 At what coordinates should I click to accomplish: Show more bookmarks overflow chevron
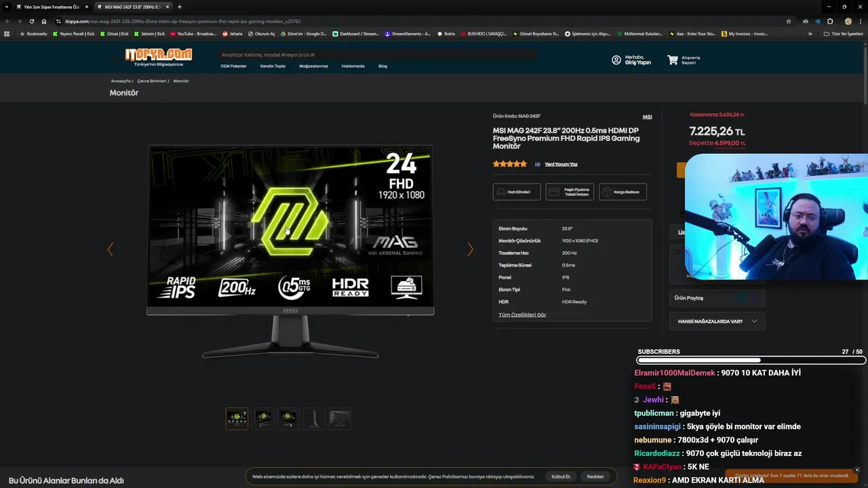[x=810, y=33]
